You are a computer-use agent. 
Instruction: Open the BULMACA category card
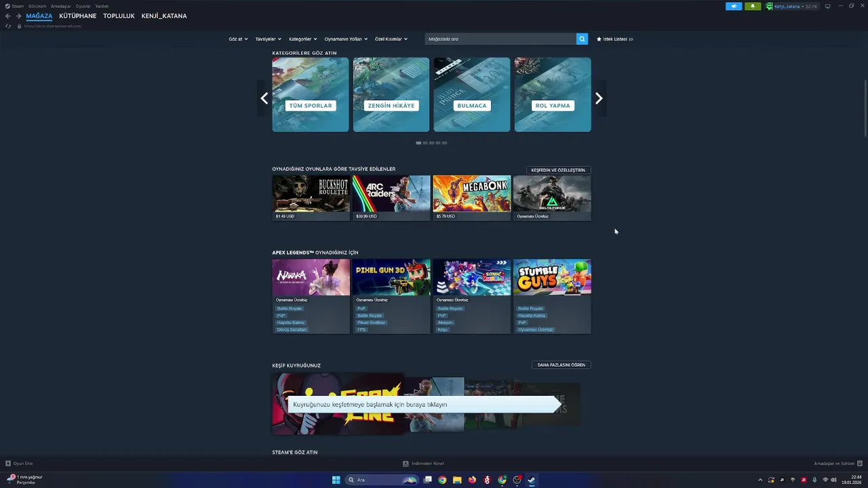pyautogui.click(x=472, y=94)
